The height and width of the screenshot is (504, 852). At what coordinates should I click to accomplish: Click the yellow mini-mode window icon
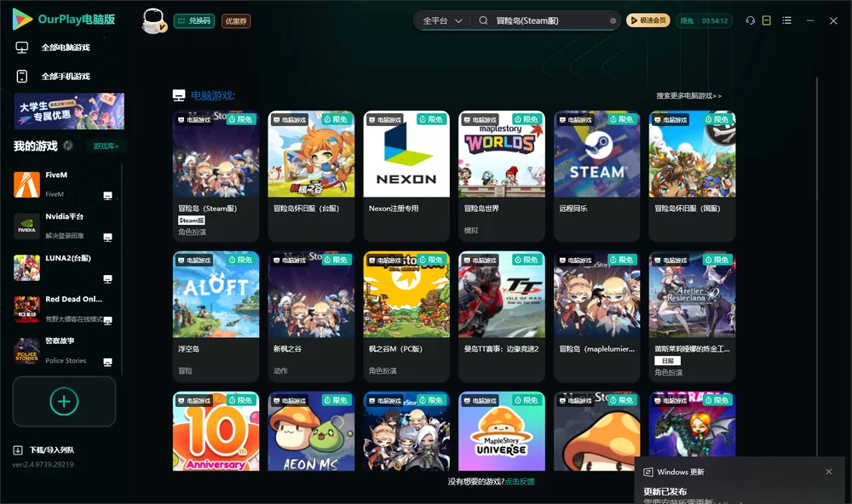767,20
